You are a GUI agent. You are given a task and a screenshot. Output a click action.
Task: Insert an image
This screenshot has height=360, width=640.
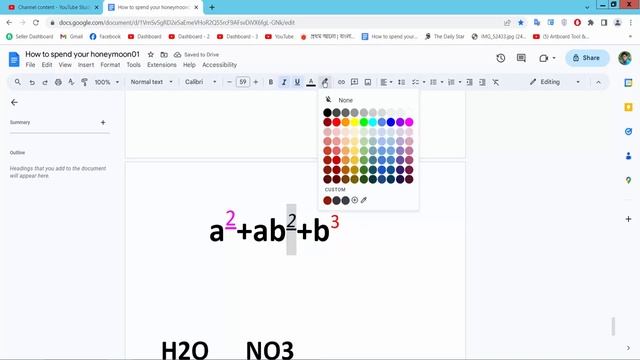[368, 82]
